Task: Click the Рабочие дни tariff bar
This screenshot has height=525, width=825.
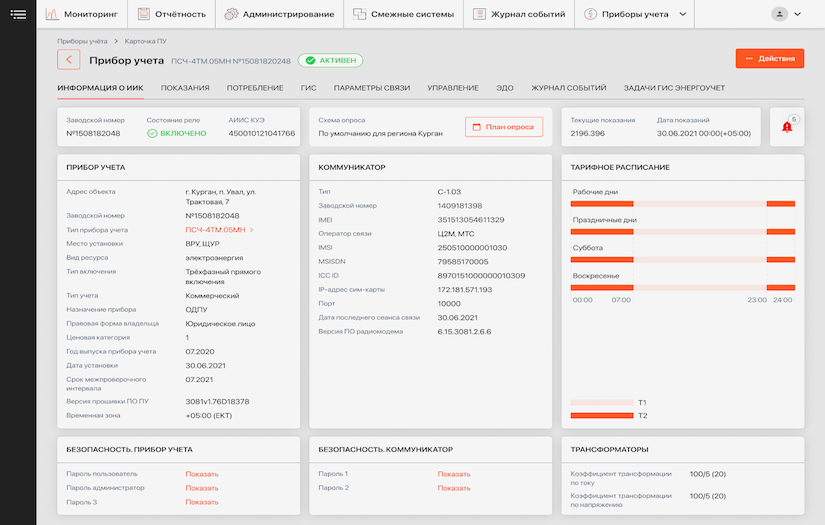Action: click(682, 204)
